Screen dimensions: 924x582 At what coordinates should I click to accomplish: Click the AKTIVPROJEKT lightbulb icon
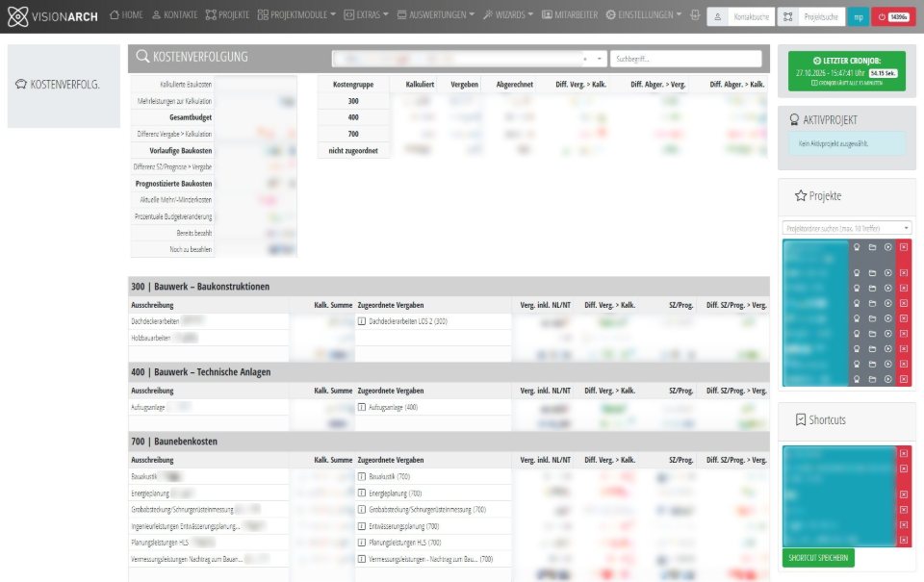click(794, 120)
